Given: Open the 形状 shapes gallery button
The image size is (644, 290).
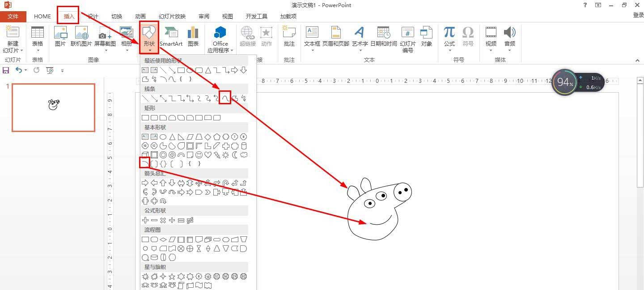Looking at the screenshot, I should coord(149,38).
